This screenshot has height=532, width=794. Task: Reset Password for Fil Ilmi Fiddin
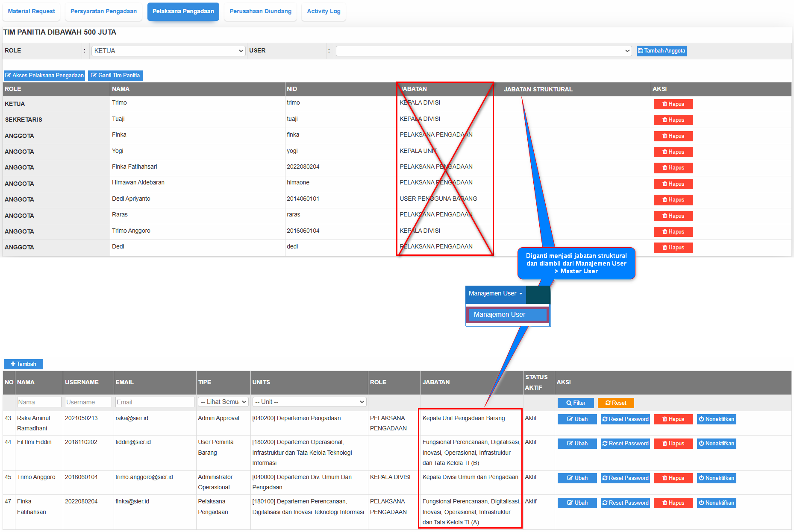click(x=625, y=444)
